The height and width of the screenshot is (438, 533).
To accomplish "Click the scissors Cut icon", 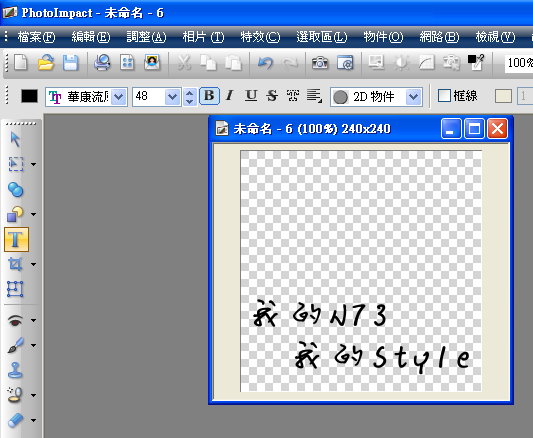I will pyautogui.click(x=184, y=63).
